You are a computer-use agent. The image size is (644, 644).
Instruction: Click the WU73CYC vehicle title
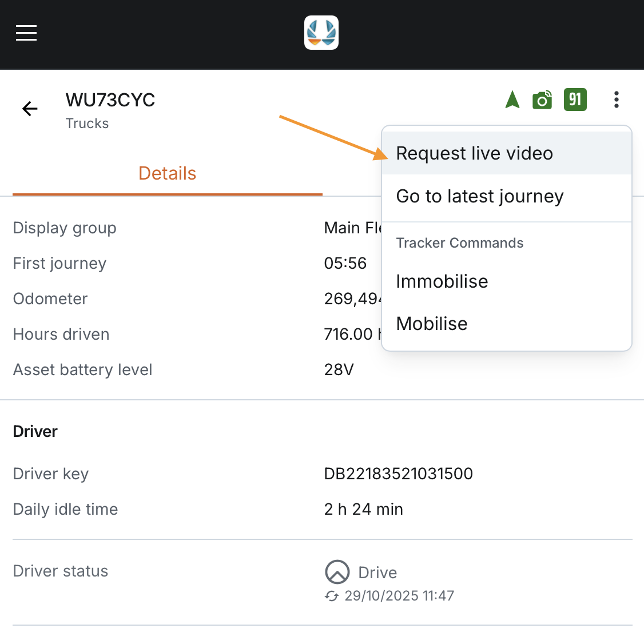coord(110,100)
